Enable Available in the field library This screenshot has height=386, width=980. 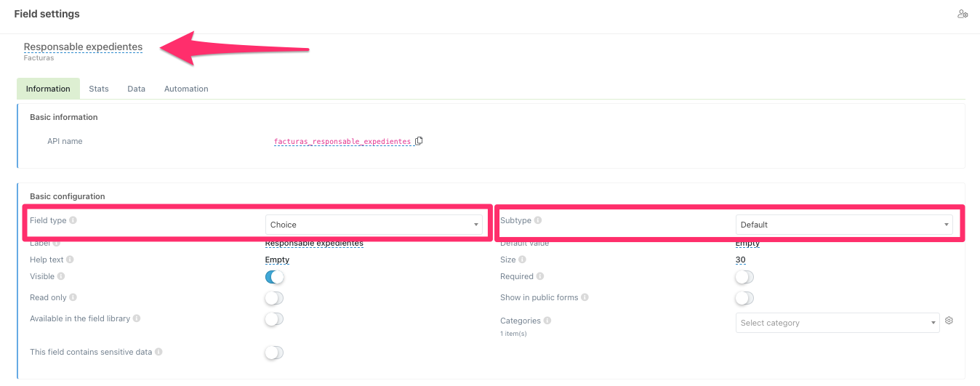(x=274, y=319)
